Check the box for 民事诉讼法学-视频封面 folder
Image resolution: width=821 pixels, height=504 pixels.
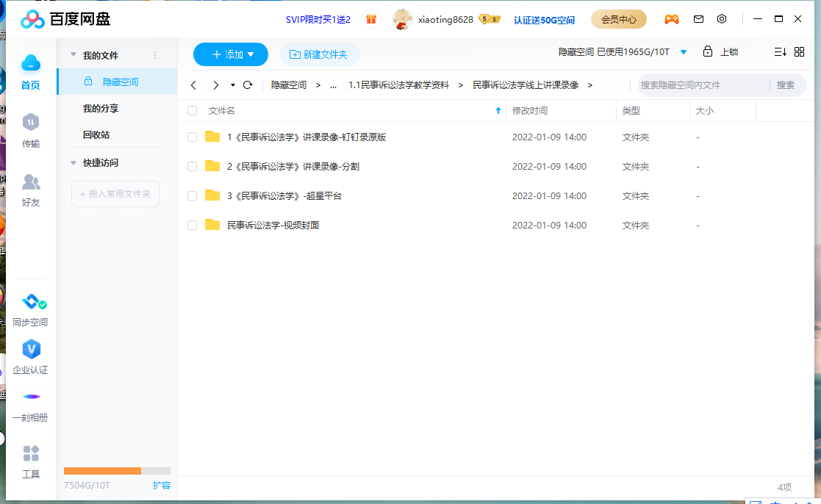(x=193, y=226)
